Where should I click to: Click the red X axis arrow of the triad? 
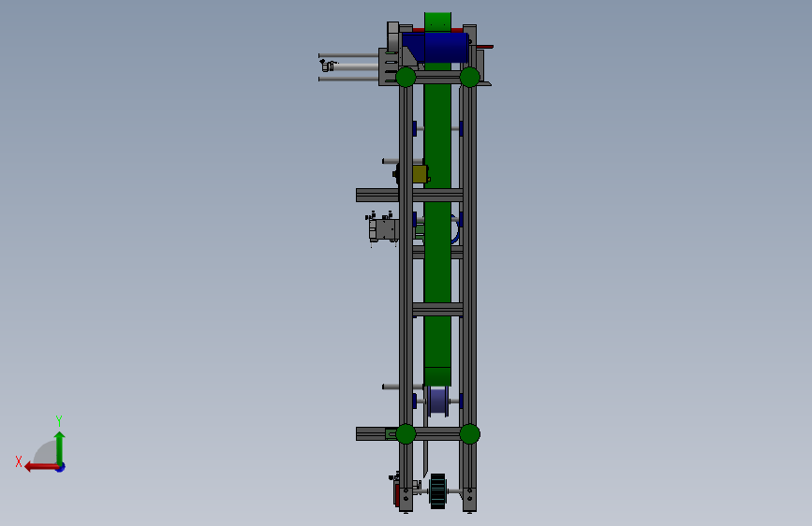(40, 467)
